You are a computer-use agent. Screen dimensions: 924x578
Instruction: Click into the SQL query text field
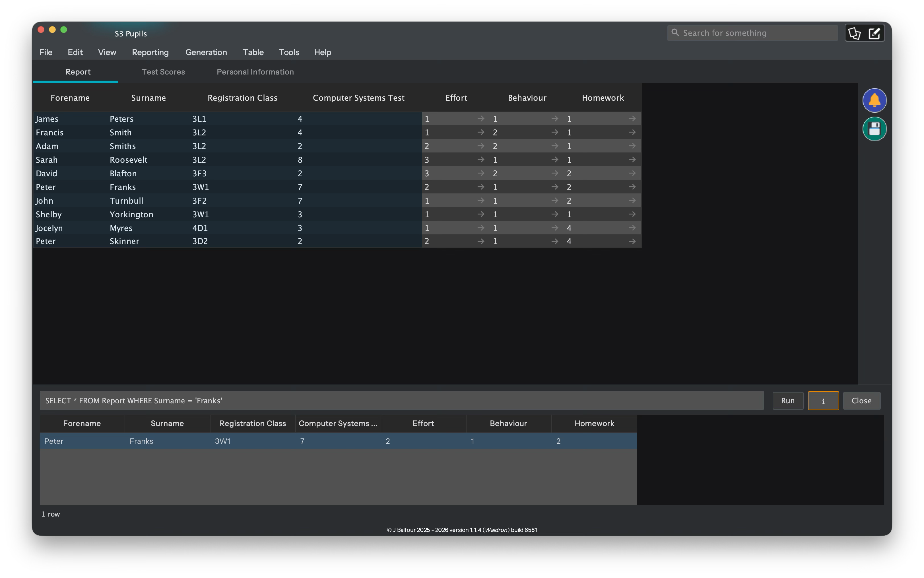[x=401, y=401]
